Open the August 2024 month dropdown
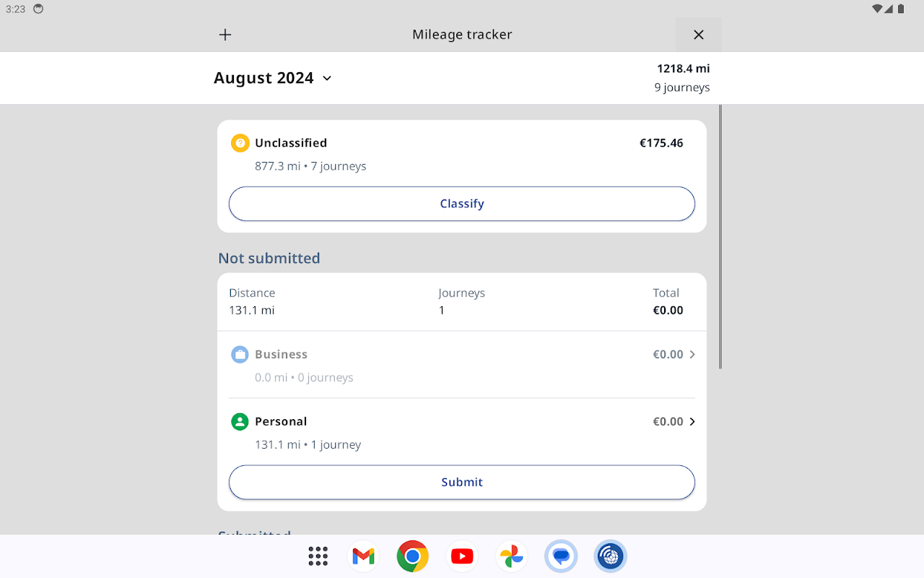Image resolution: width=924 pixels, height=578 pixels. point(273,78)
